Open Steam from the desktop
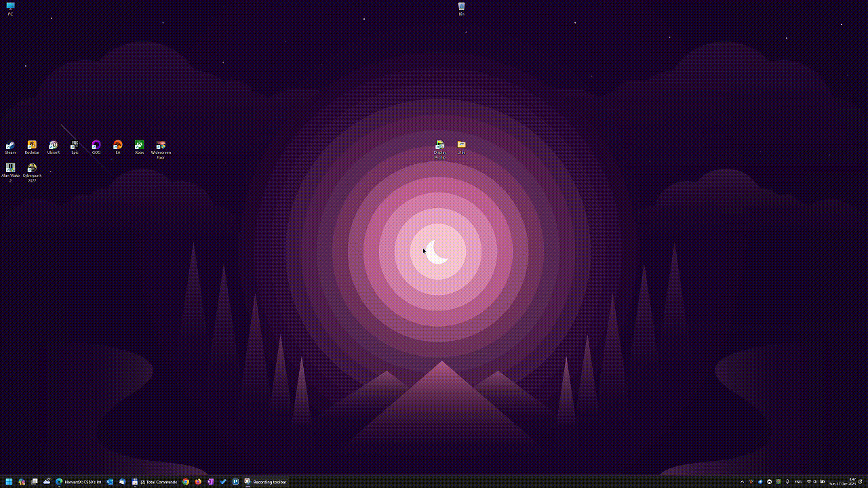This screenshot has height=488, width=868. 10,146
